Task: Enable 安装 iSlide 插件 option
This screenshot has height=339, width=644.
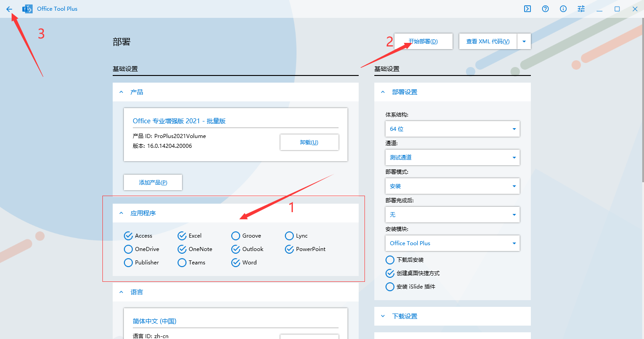Action: [x=390, y=287]
